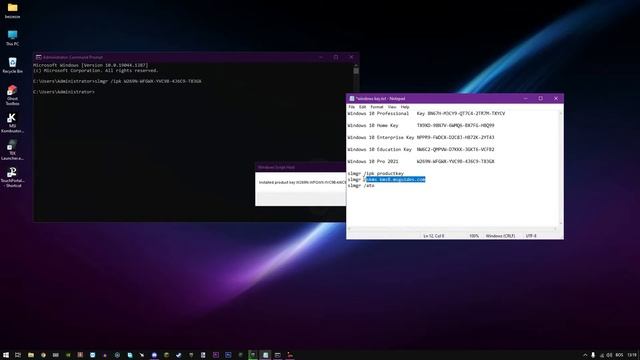The width and height of the screenshot is (640, 360).
Task: Maximize the Notepad window
Action: (x=540, y=98)
